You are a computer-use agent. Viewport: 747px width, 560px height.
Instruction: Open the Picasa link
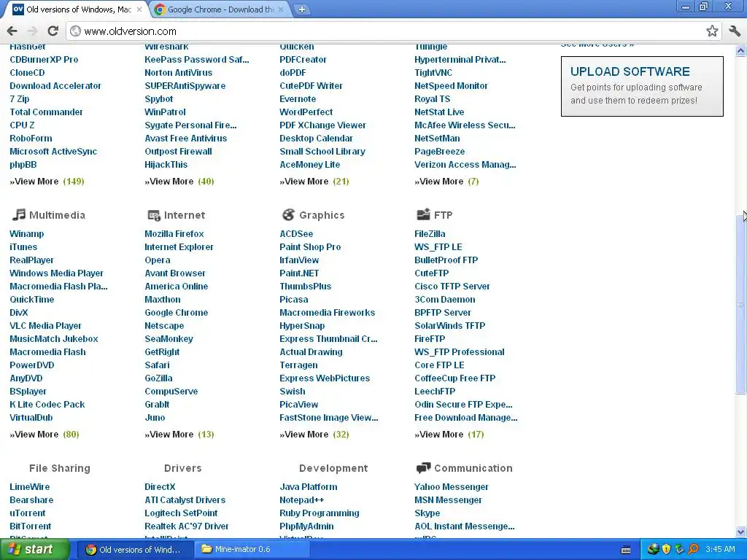point(294,300)
